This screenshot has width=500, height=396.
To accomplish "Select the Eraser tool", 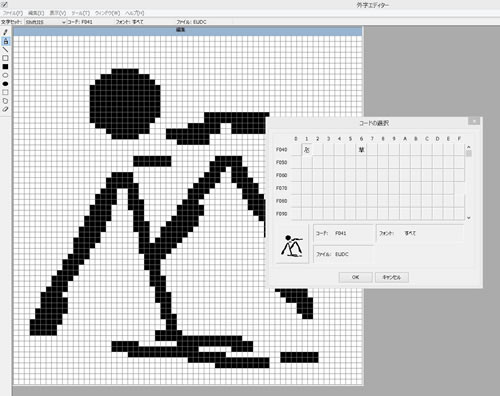I will point(5,109).
